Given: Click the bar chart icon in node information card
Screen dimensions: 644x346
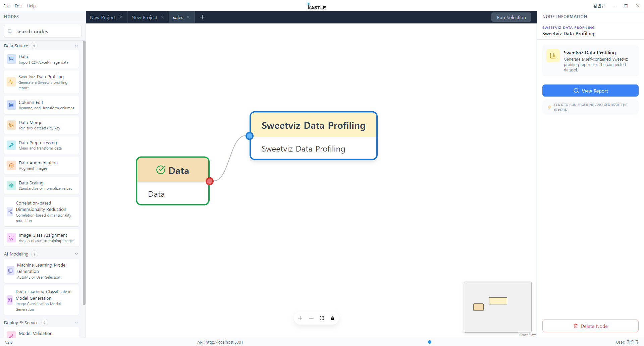Looking at the screenshot, I should pyautogui.click(x=553, y=56).
